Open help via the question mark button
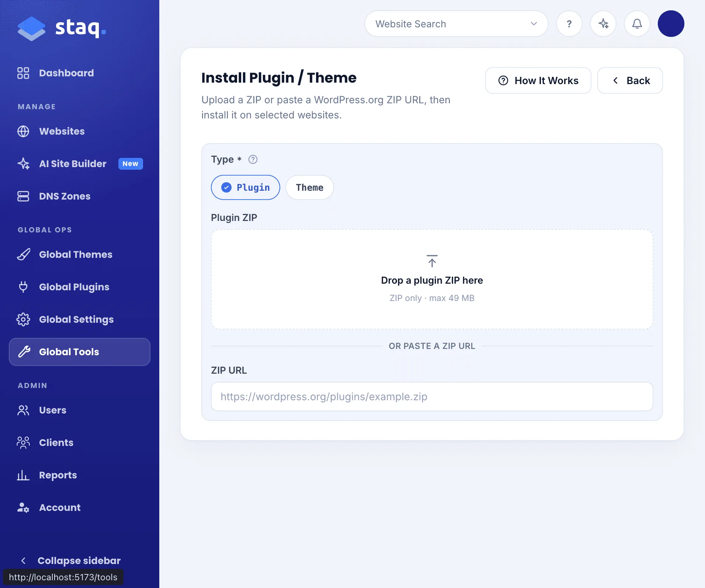The width and height of the screenshot is (705, 588). [x=569, y=24]
